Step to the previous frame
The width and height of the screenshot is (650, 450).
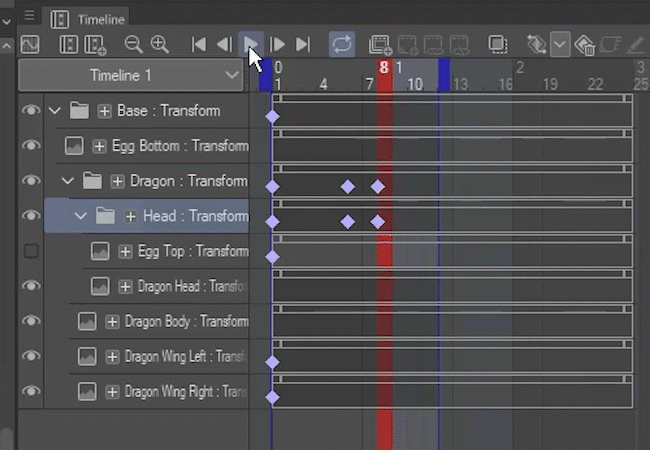pyautogui.click(x=224, y=44)
